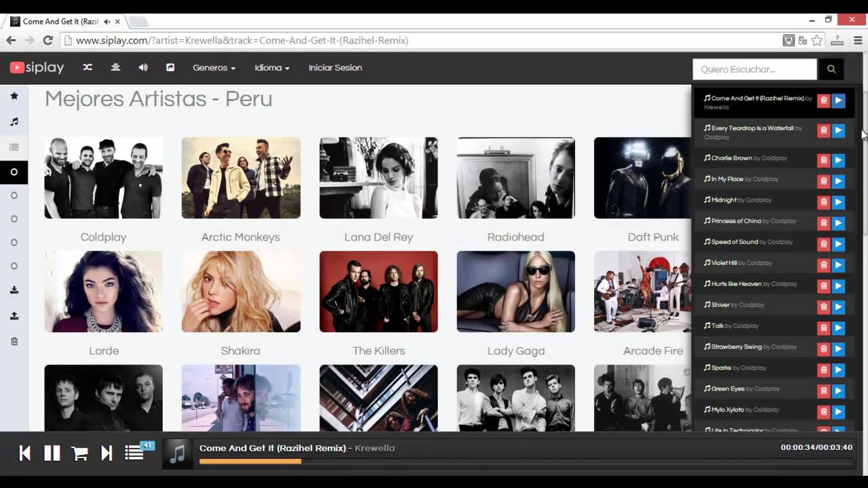Play Charlie Brown from the playlist

[x=839, y=160]
